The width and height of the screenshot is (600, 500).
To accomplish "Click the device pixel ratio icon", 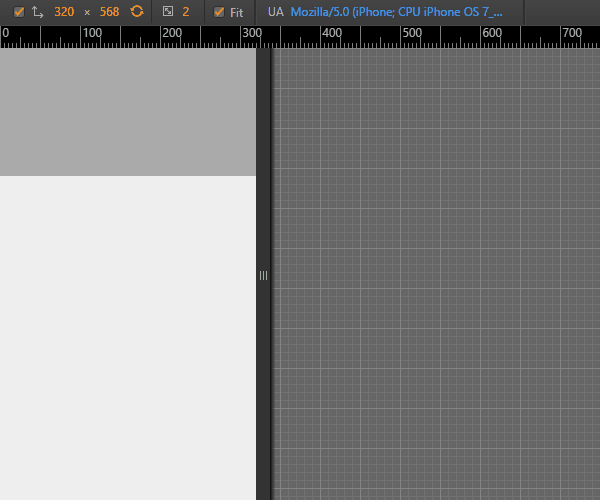I will click(x=168, y=13).
